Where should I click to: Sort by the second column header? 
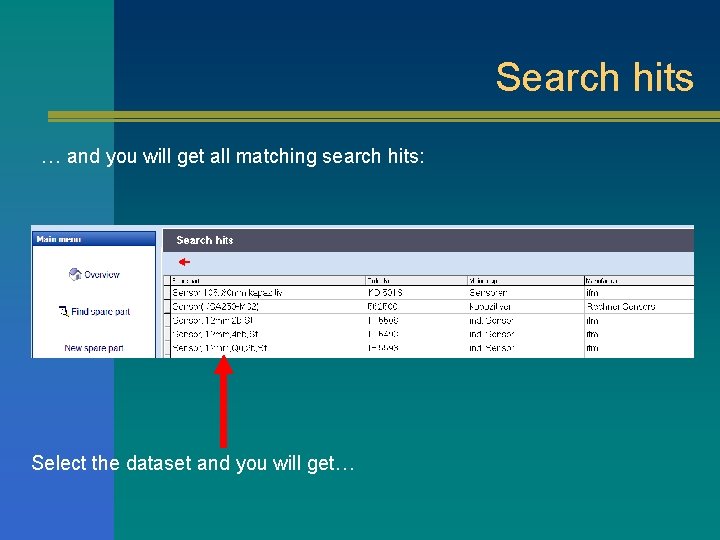pyautogui.click(x=416, y=281)
